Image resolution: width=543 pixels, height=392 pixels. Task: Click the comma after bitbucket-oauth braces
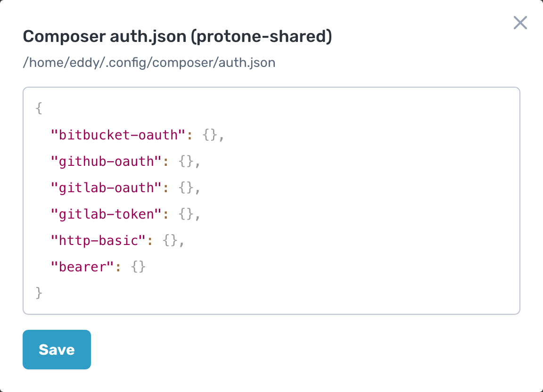221,136
